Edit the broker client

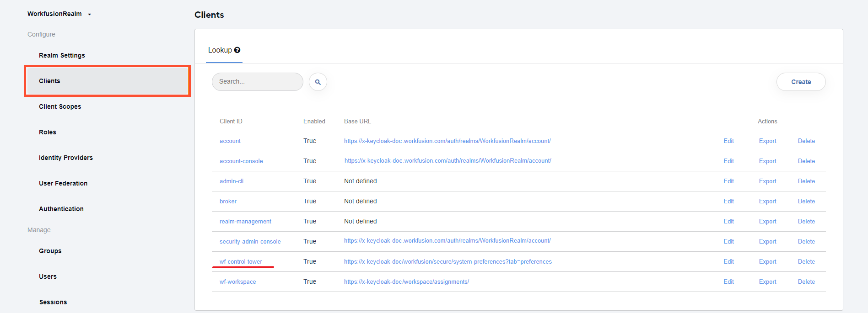728,202
